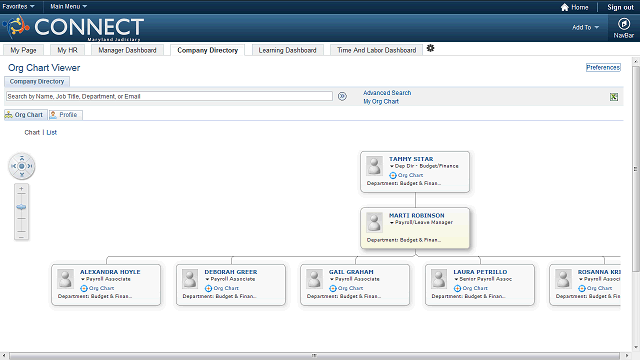Click the Home house icon
The image size is (640, 360).
(564, 7)
